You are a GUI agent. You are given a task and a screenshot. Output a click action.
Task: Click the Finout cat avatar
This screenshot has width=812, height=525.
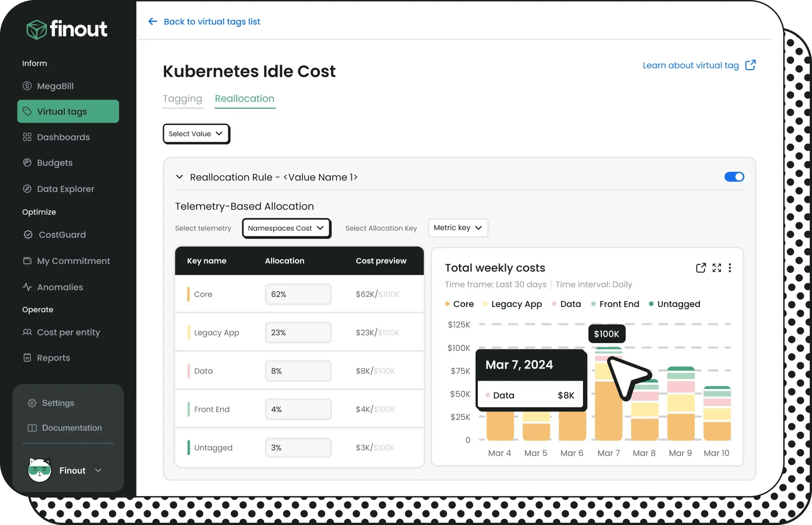pos(39,470)
